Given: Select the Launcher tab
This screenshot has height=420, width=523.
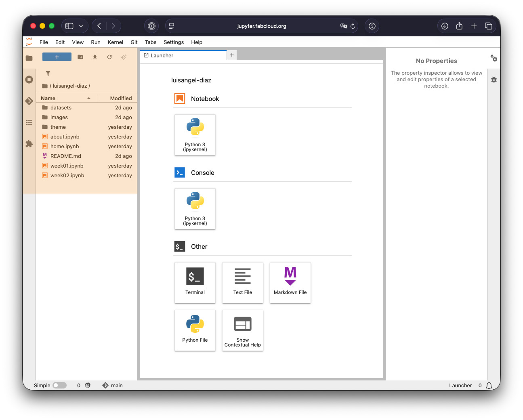Looking at the screenshot, I should pos(162,56).
